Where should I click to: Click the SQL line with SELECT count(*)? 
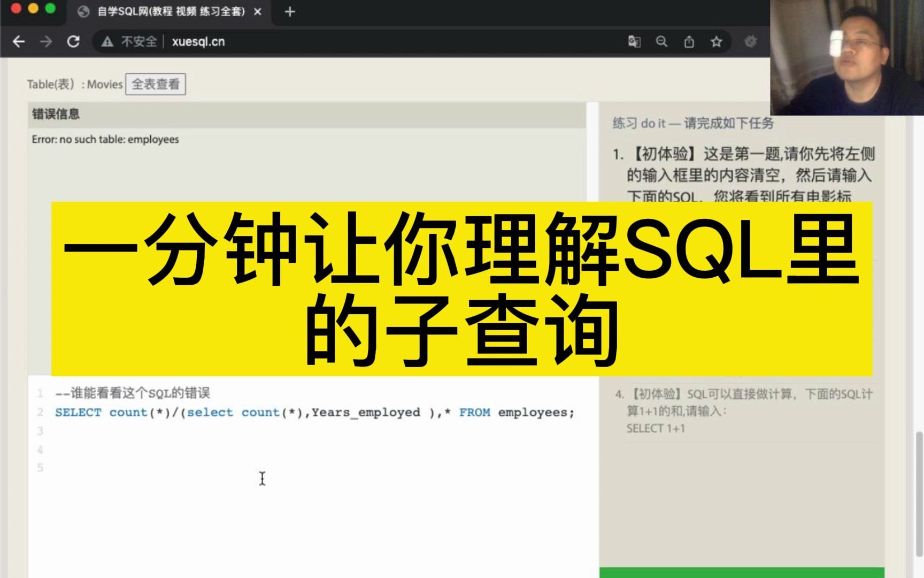tap(315, 412)
